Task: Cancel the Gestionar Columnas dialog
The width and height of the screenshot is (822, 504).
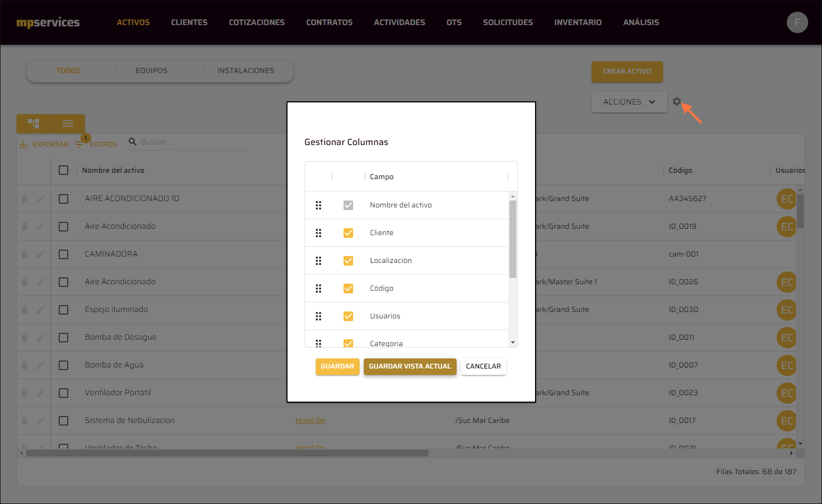Action: (x=483, y=366)
